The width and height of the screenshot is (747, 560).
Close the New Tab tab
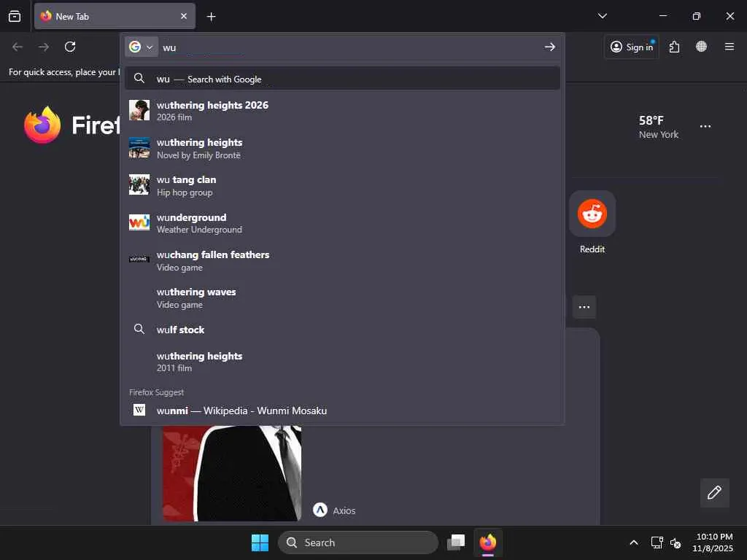pyautogui.click(x=183, y=16)
